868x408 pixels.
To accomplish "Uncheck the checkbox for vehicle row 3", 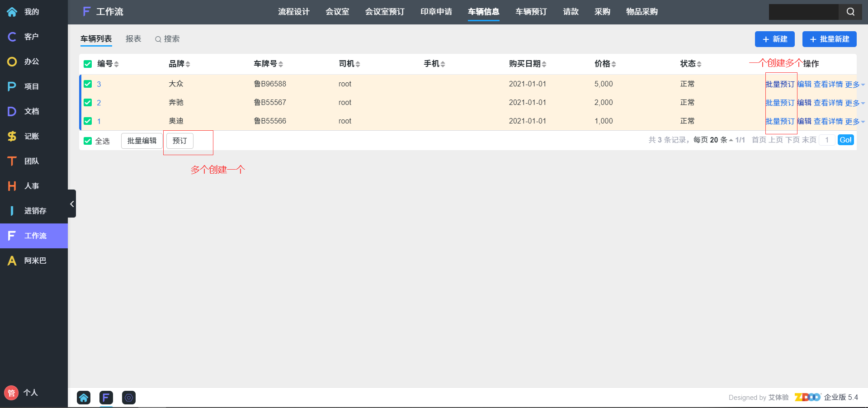I will [x=88, y=84].
